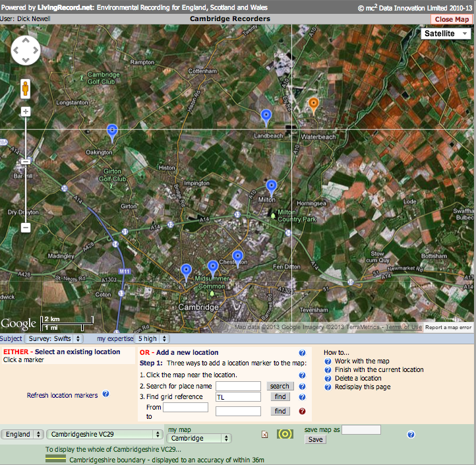This screenshot has width=476, height=465.
Task: Focus the to grid reference field
Action: [x=238, y=411]
